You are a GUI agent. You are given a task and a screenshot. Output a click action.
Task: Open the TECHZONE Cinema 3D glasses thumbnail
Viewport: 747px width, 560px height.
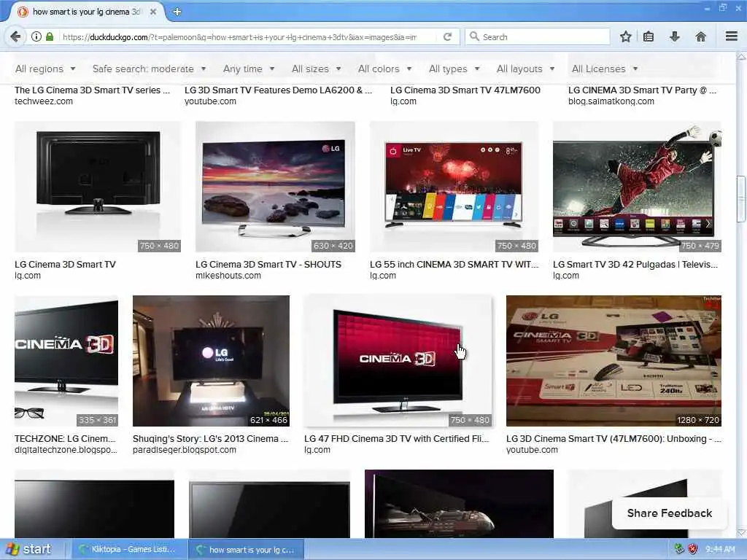66,361
